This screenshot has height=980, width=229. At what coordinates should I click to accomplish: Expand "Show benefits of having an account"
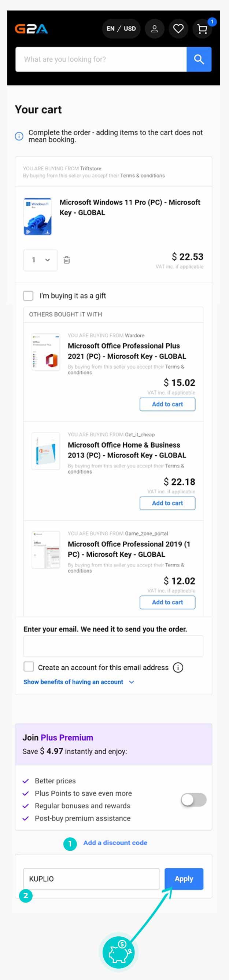(x=79, y=682)
